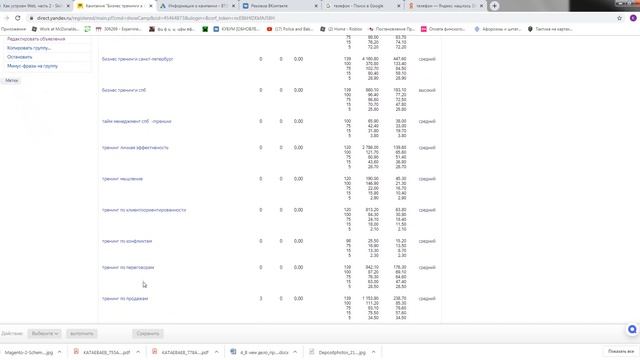Viewport: 640px width, 360px height.
Task: Bookmark this page with the star icon
Action: tap(620, 18)
